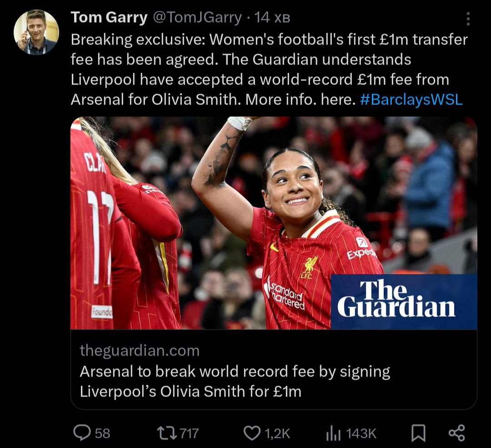Open the Arsenal world record fee headline

235,381
